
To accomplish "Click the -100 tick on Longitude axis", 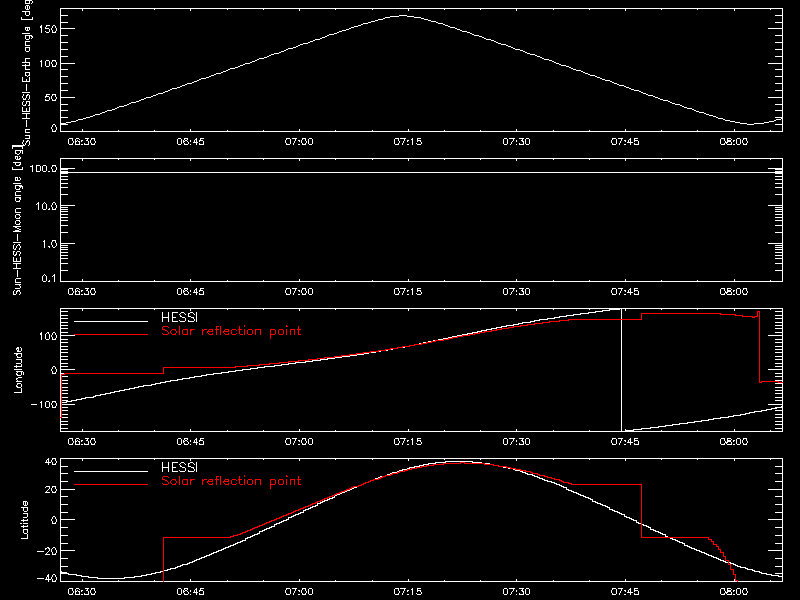I will (44, 404).
